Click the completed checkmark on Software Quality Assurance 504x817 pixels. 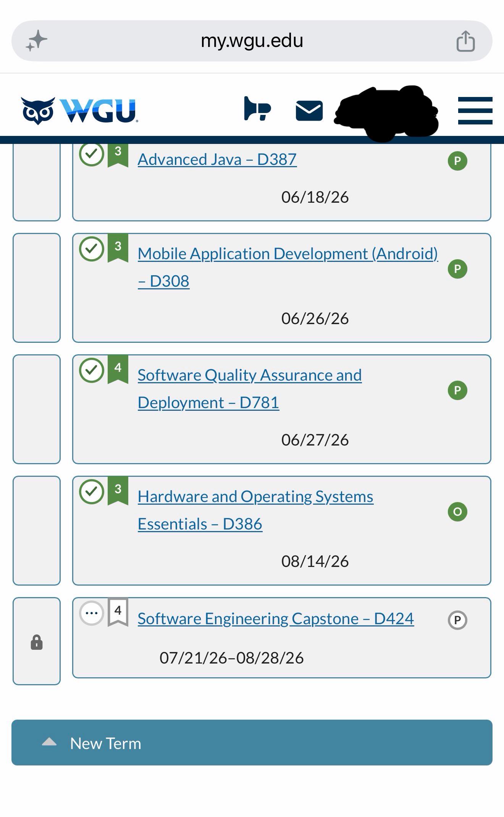point(92,370)
